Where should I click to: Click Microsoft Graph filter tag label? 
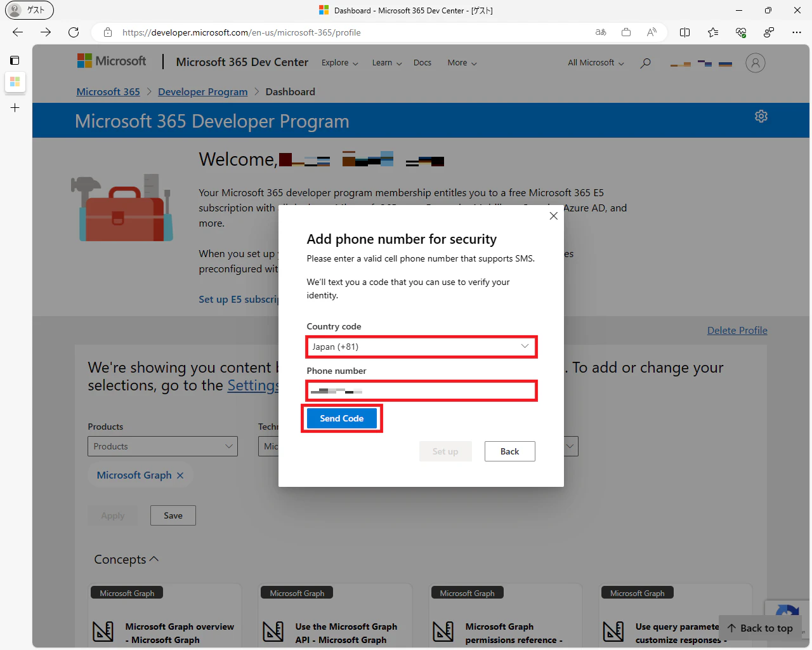click(134, 475)
